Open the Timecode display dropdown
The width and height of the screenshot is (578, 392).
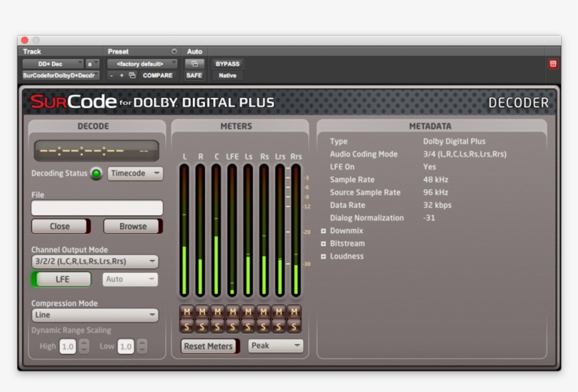[x=135, y=173]
